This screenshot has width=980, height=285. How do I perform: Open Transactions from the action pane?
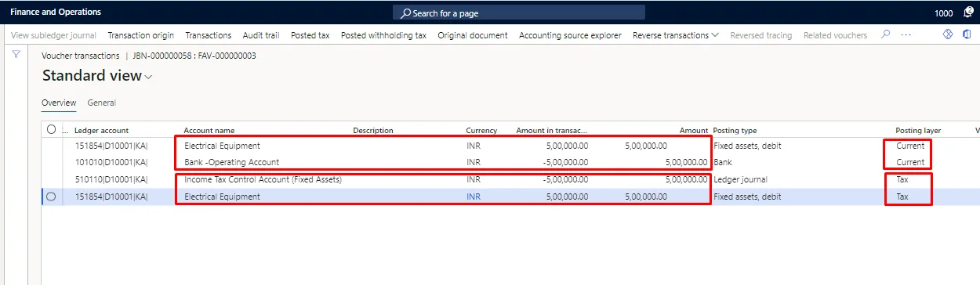209,35
